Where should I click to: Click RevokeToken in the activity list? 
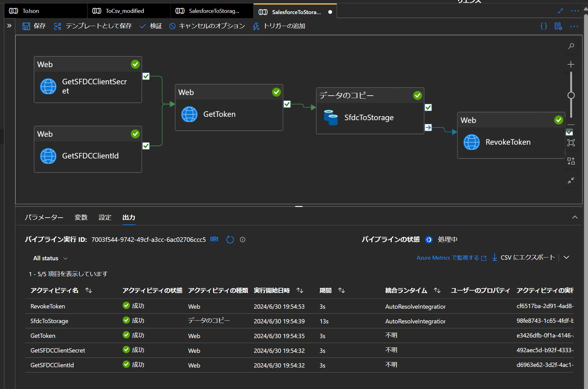pos(48,306)
